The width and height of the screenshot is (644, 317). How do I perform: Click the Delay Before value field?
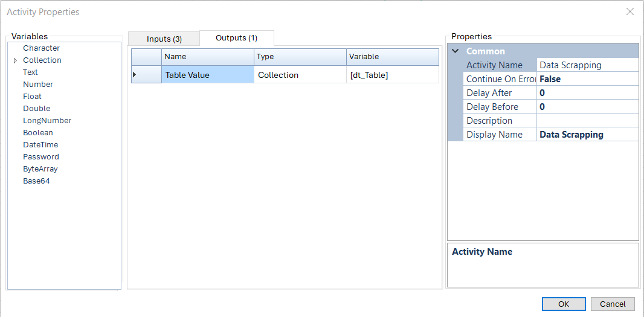click(x=587, y=107)
